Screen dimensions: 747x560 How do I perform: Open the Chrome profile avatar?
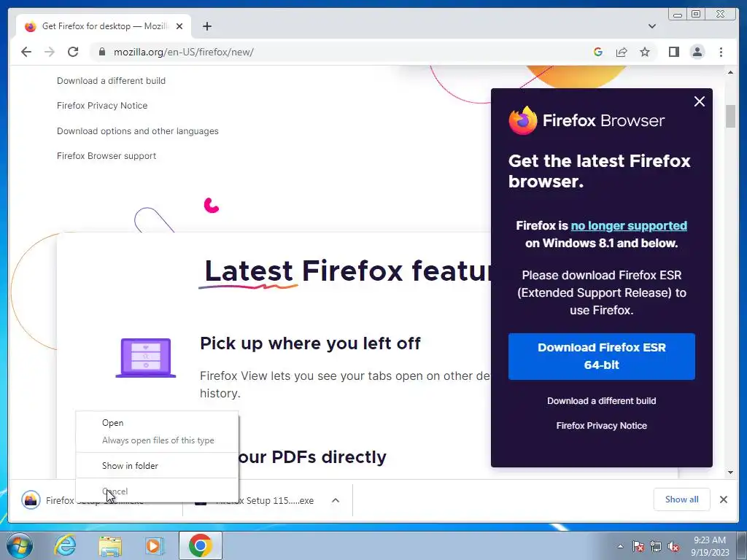click(697, 52)
